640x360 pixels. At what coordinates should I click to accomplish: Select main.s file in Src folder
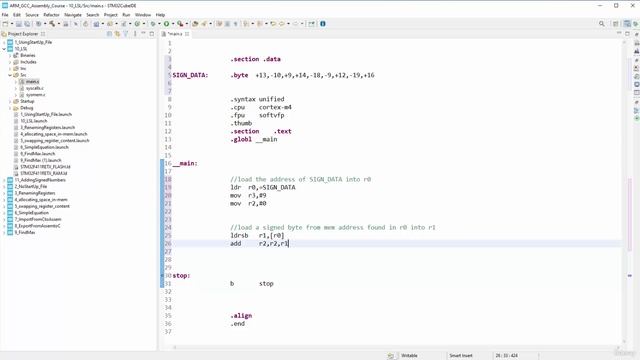click(x=32, y=82)
